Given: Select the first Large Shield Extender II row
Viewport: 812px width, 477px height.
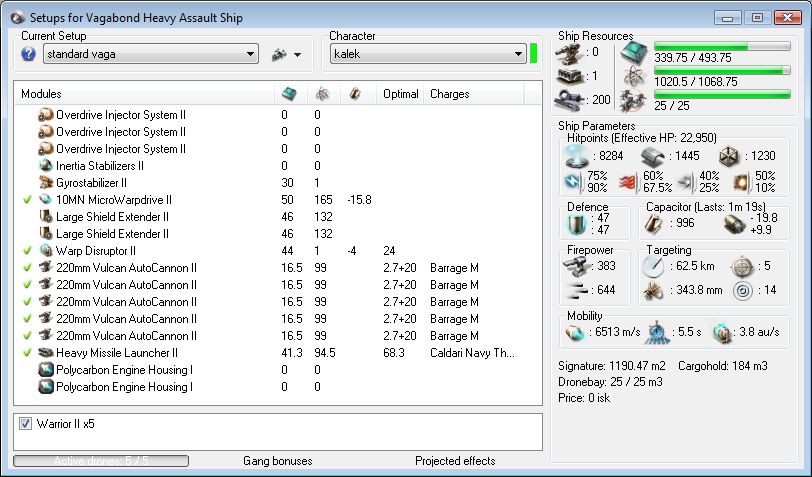Looking at the screenshot, I should coord(278,216).
